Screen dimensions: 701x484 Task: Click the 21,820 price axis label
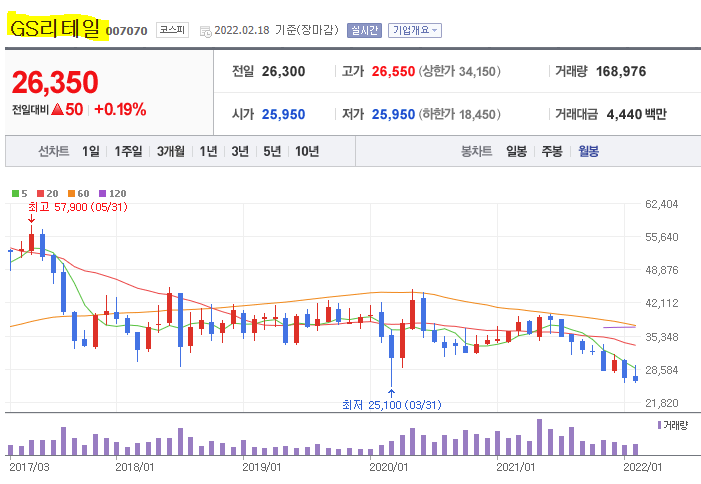[662, 403]
